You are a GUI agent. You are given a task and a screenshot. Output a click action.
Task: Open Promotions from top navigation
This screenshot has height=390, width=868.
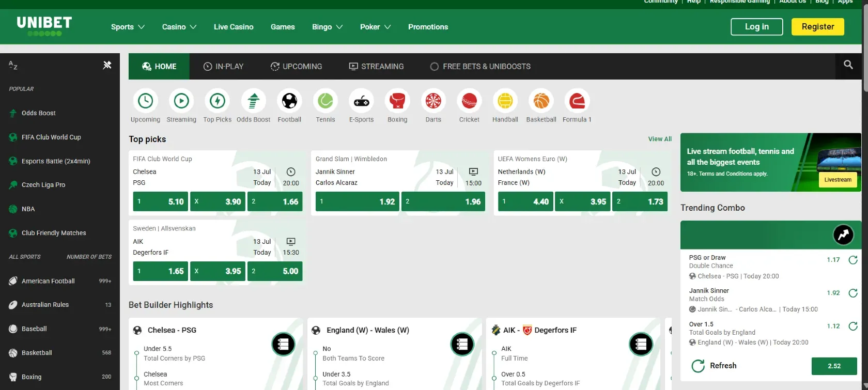(x=428, y=27)
